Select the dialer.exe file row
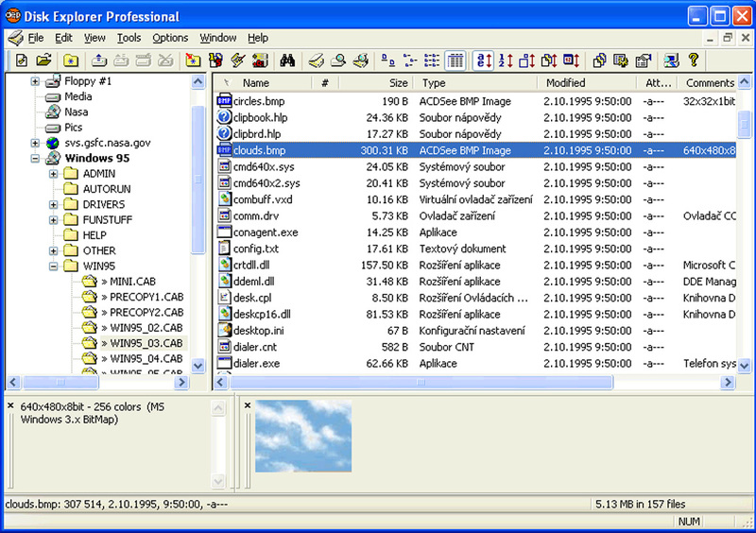The height and width of the screenshot is (533, 756). (475, 363)
